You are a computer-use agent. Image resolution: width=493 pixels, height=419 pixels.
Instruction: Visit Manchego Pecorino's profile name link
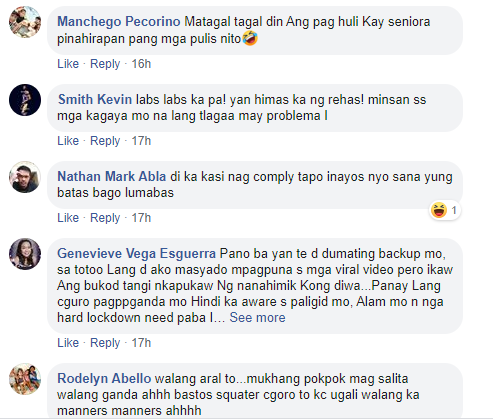(x=119, y=22)
